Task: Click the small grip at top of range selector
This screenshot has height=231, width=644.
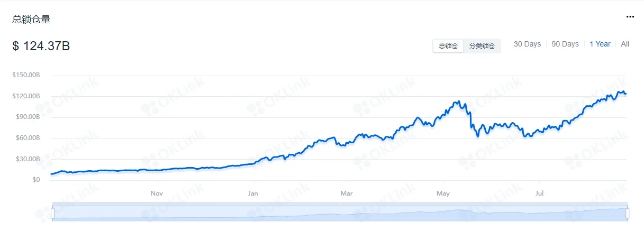Action: tap(340, 204)
